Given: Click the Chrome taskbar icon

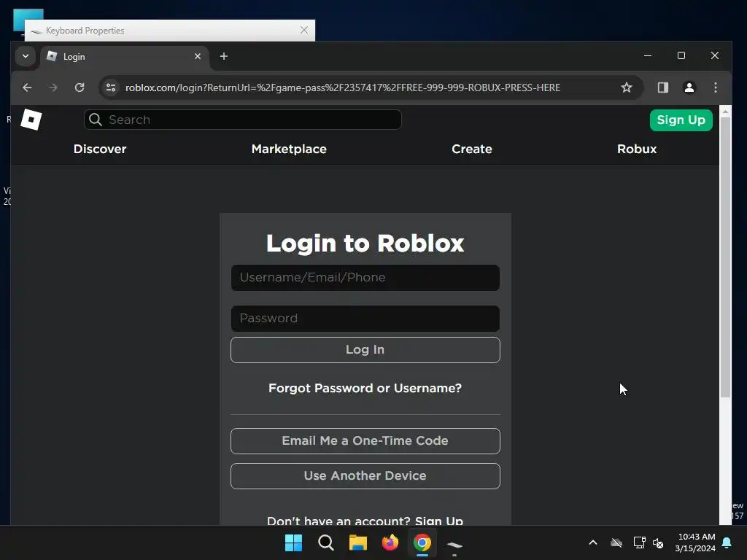Looking at the screenshot, I should click(x=422, y=542).
